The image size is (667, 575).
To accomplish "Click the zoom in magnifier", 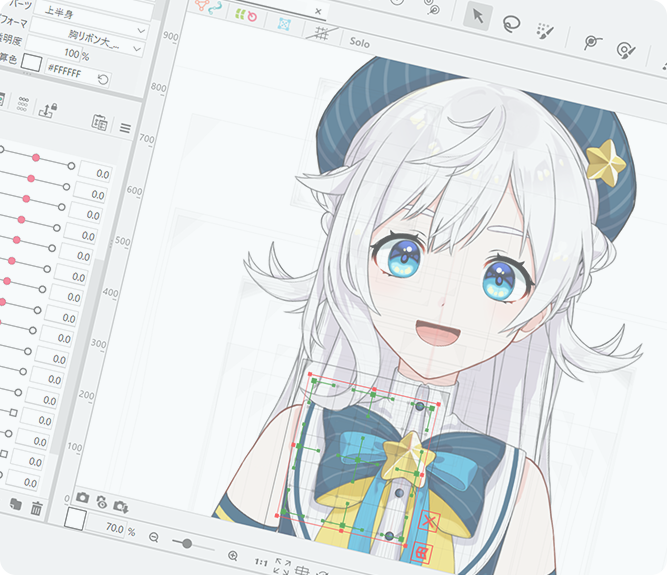I will tap(233, 555).
